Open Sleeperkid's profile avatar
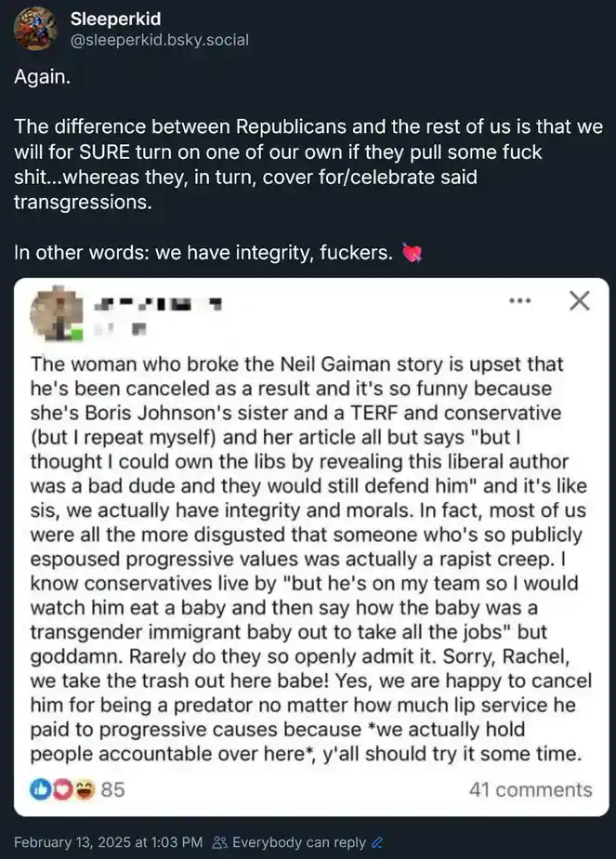 [x=35, y=29]
